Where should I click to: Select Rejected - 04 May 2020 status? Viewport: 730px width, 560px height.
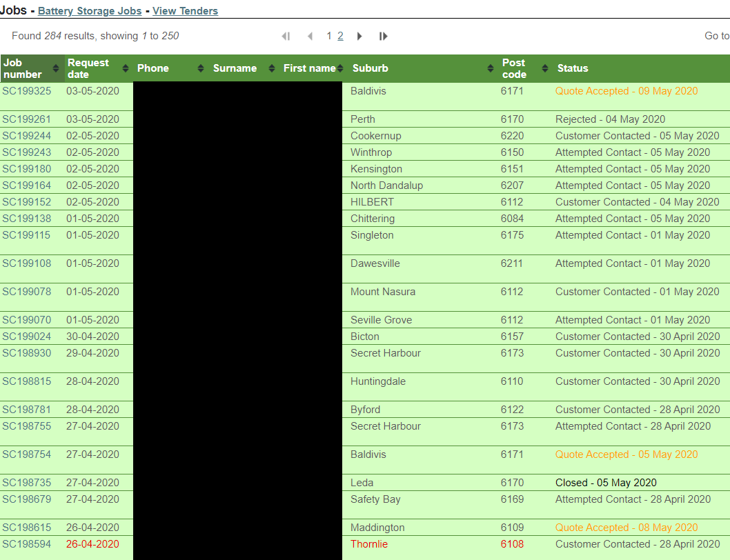pos(610,119)
